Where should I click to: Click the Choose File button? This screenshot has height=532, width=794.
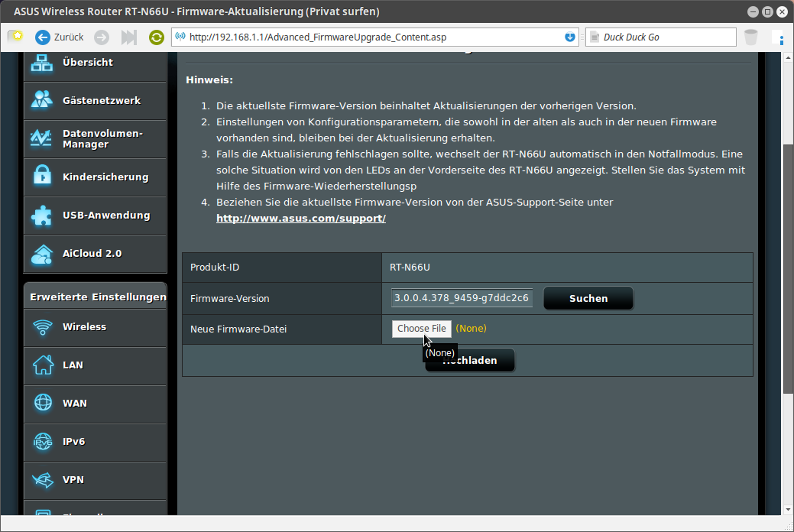point(422,329)
